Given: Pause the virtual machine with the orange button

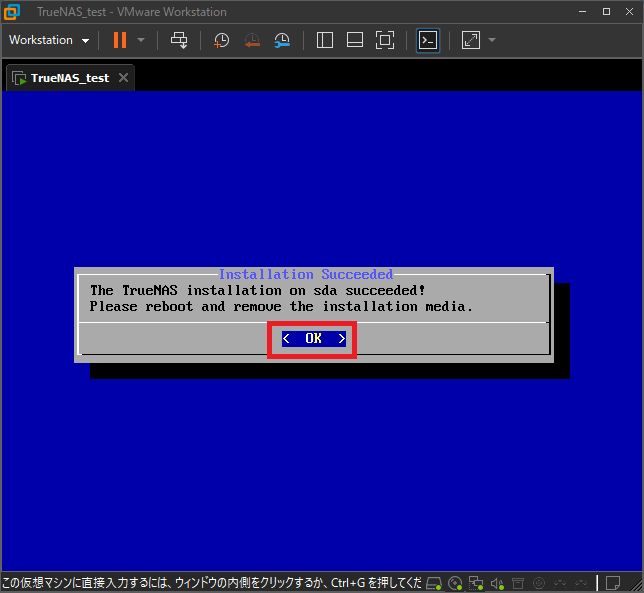Looking at the screenshot, I should coord(120,40).
